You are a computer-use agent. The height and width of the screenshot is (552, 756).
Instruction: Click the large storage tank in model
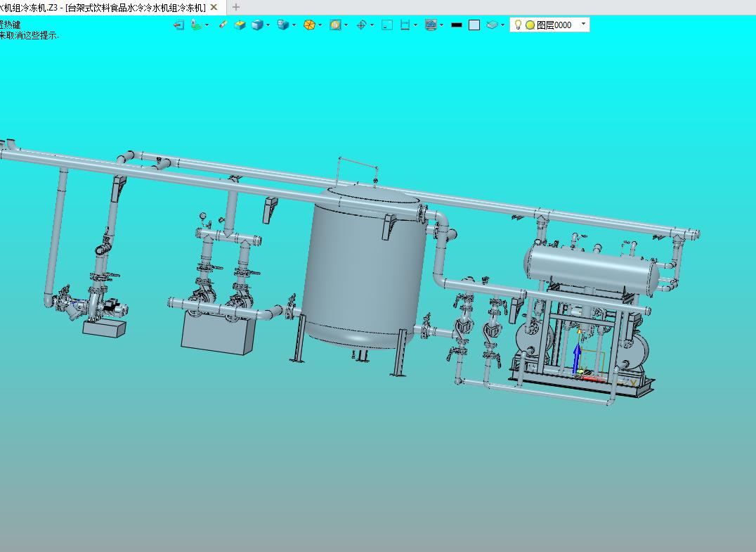pyautogui.click(x=364, y=268)
